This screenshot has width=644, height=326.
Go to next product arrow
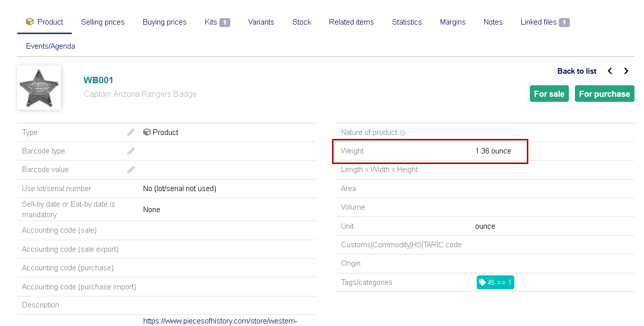626,71
